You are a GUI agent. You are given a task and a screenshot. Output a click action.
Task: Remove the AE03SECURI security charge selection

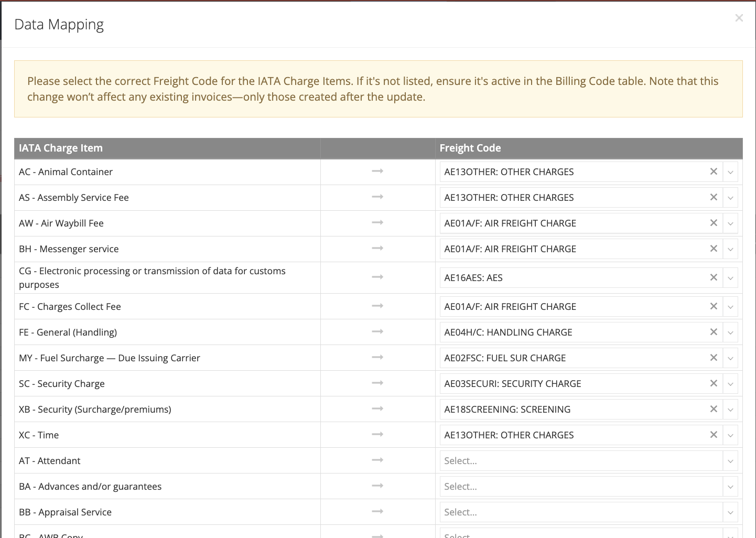713,383
